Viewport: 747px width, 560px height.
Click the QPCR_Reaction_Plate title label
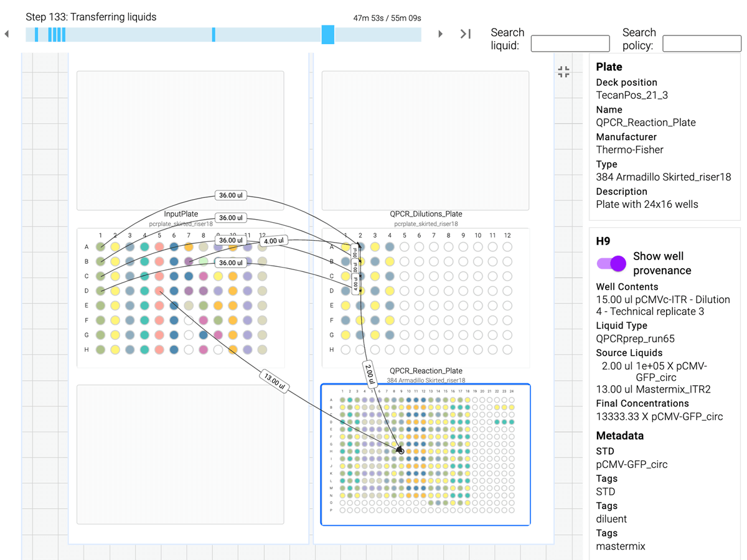pos(425,370)
